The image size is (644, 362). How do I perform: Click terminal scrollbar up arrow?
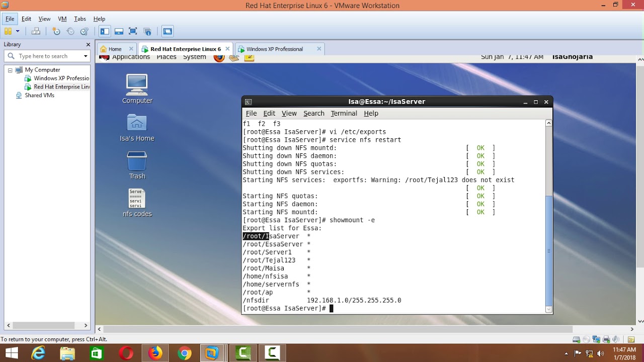point(549,123)
